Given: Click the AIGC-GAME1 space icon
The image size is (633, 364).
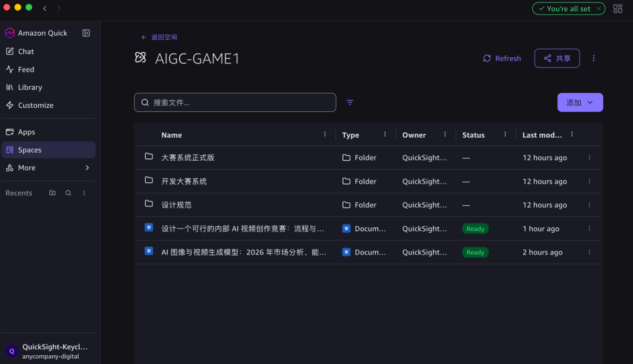Looking at the screenshot, I should click(140, 57).
